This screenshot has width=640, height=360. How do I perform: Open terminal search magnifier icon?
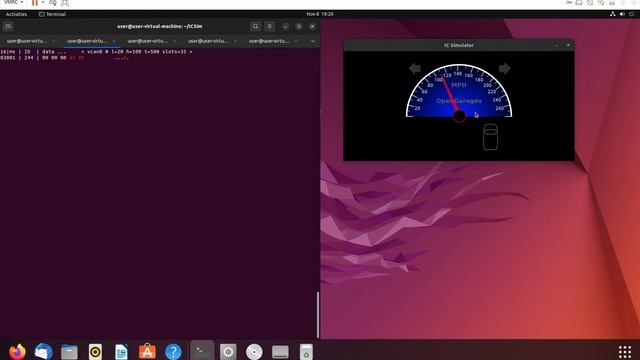256,27
